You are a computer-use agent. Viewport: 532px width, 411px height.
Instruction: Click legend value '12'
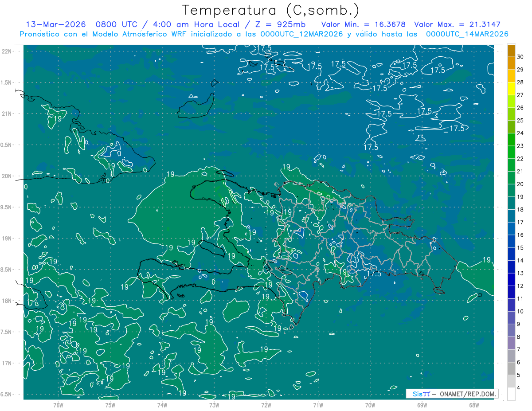[x=520, y=286]
